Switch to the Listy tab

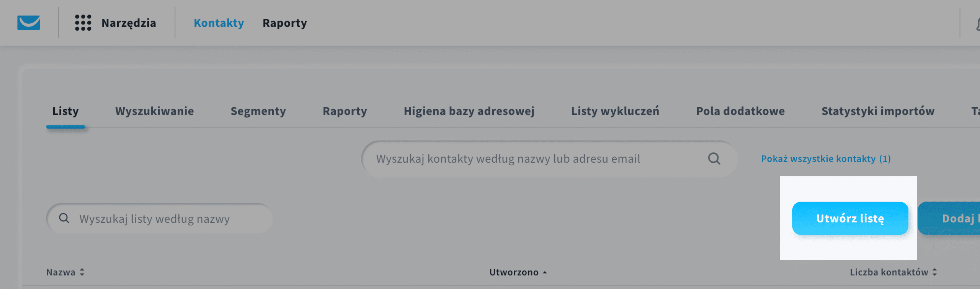tap(65, 111)
